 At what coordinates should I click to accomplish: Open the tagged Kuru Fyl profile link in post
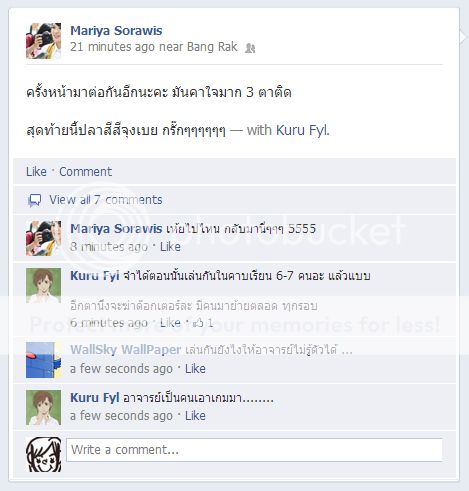click(x=302, y=130)
